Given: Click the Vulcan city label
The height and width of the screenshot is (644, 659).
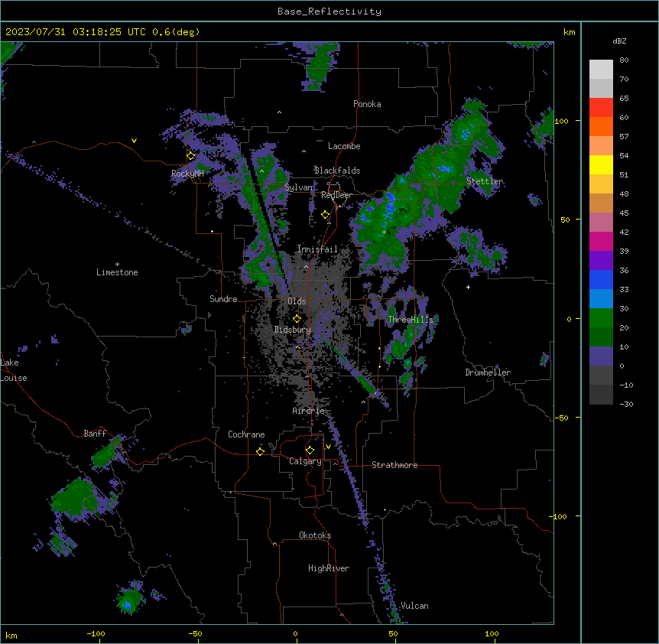Looking at the screenshot, I should [414, 606].
